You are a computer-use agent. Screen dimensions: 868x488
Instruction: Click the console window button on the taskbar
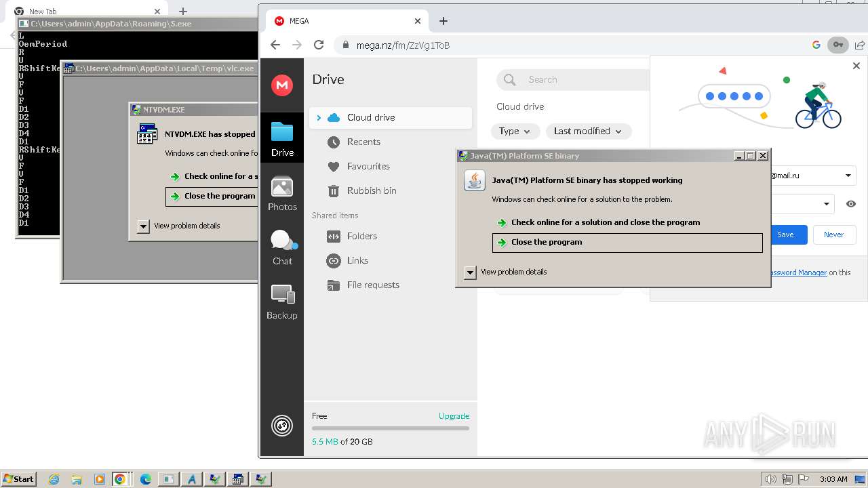click(168, 479)
